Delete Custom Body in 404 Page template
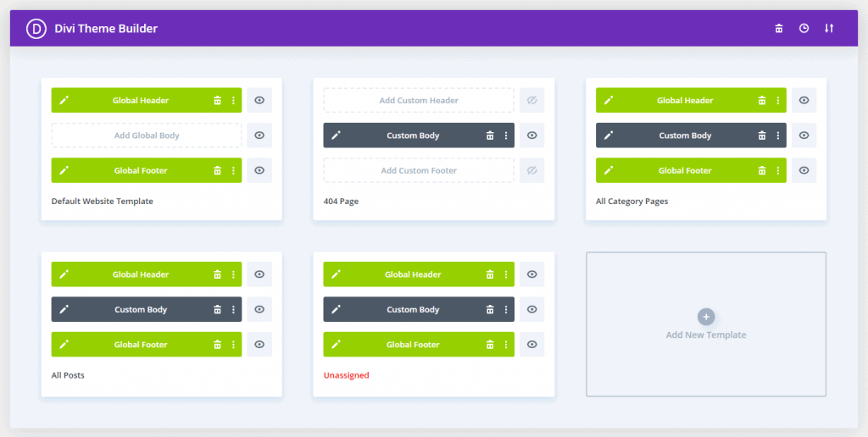The width and height of the screenshot is (868, 437). [490, 136]
